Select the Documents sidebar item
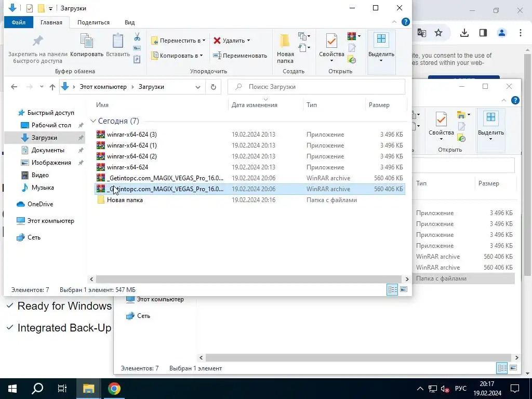The image size is (532, 399). click(47, 150)
